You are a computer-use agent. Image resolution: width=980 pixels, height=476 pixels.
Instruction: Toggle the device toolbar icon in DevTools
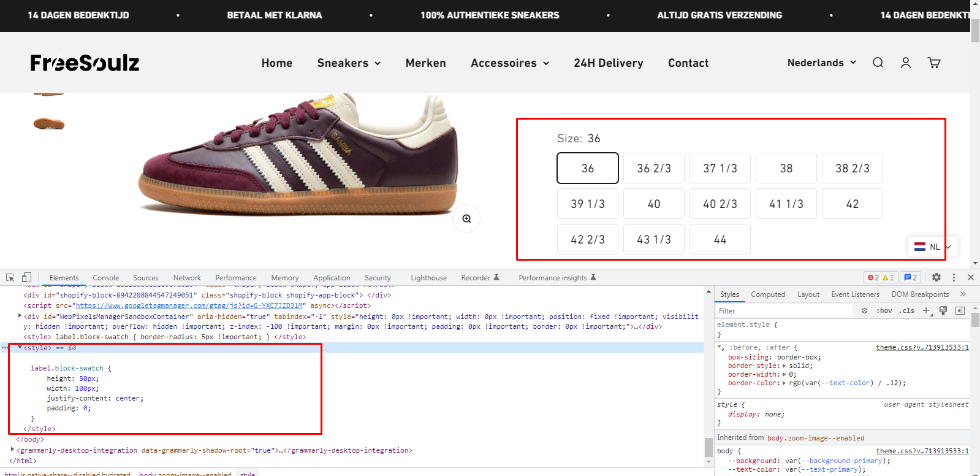point(26,277)
